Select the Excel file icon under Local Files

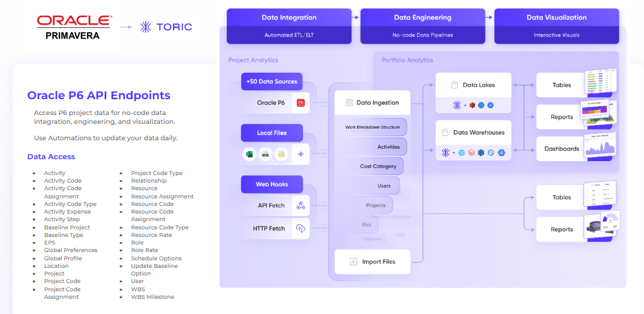coord(249,154)
